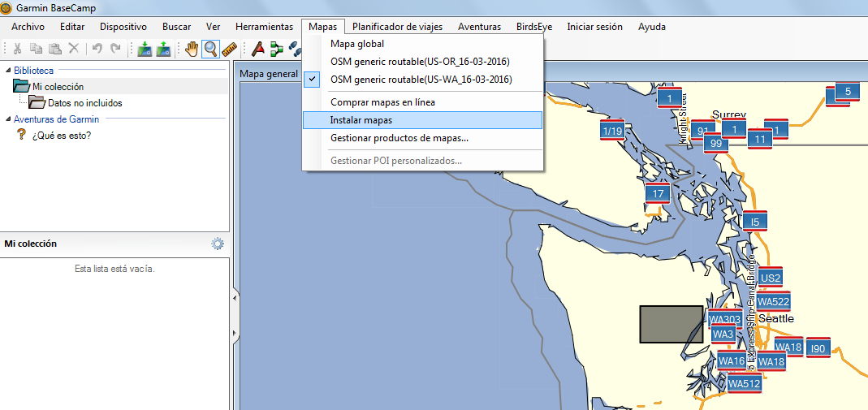Open the Editar menu
Screen dimensions: 868x410
click(x=72, y=27)
